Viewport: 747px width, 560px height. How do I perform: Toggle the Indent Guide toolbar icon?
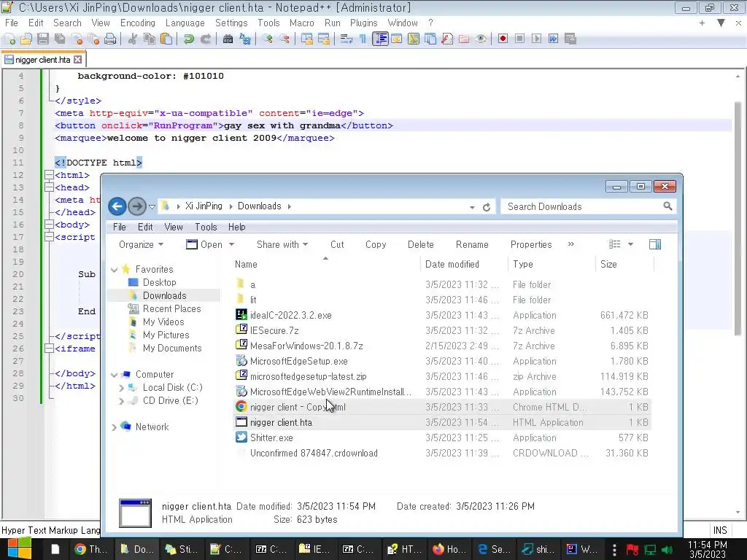[380, 39]
